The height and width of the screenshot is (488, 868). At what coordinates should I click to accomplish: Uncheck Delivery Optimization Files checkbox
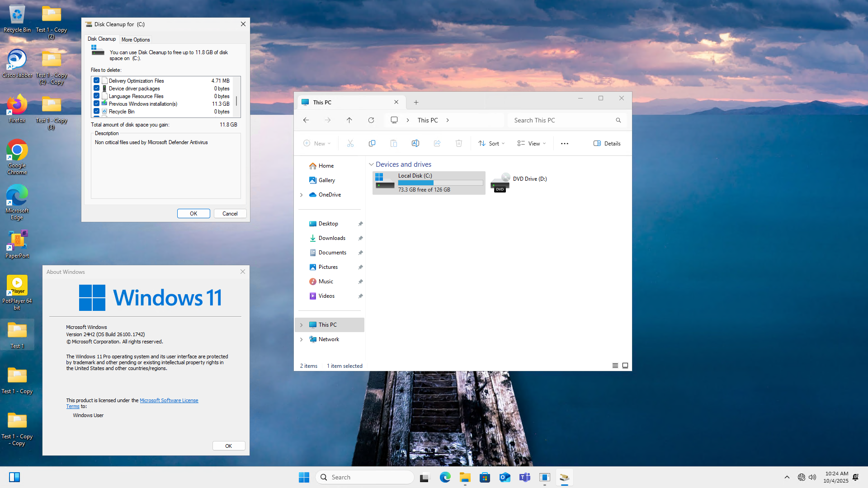96,80
